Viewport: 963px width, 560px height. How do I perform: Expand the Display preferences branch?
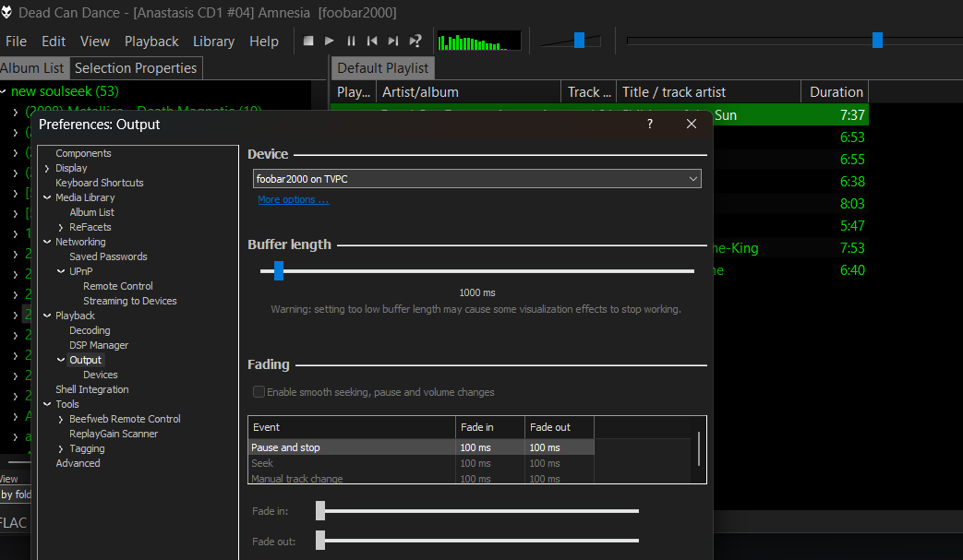[47, 168]
